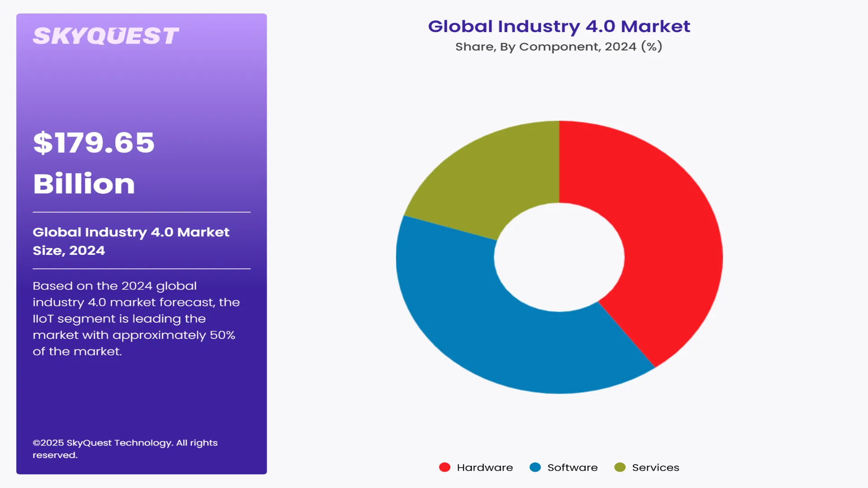This screenshot has width=868, height=488.
Task: Click the SkyQuest logo
Action: [106, 36]
